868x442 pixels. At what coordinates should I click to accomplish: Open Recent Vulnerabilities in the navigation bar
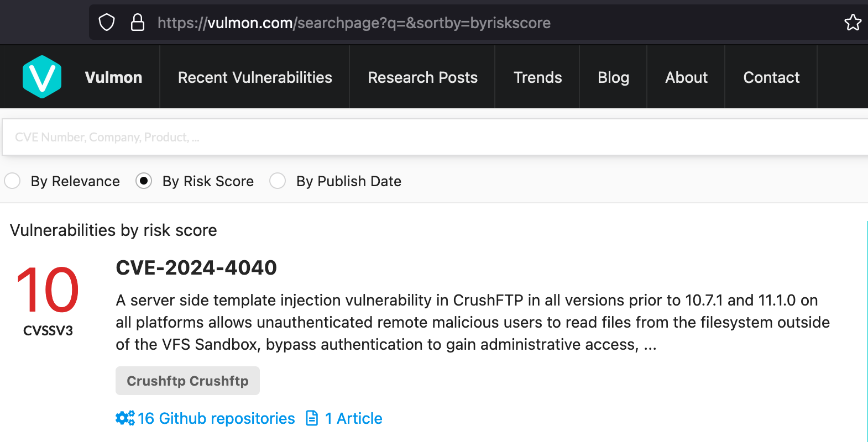[x=255, y=77]
